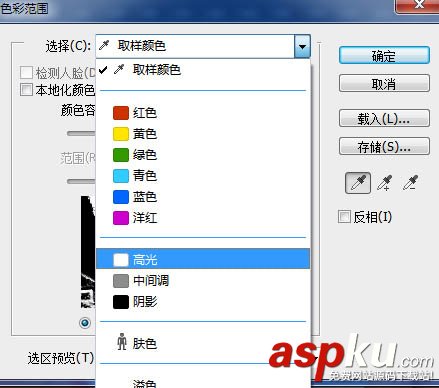This screenshot has width=439, height=388.
Task: Click the 确定 button
Action: point(384,55)
